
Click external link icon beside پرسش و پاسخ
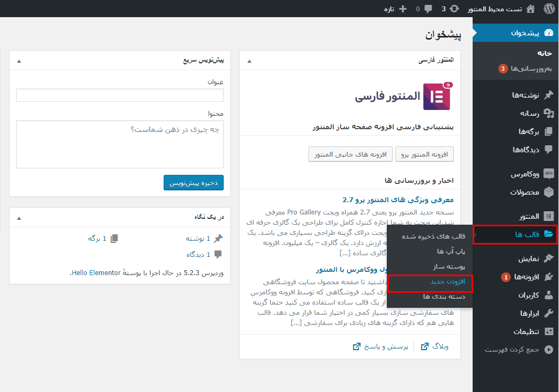click(357, 346)
